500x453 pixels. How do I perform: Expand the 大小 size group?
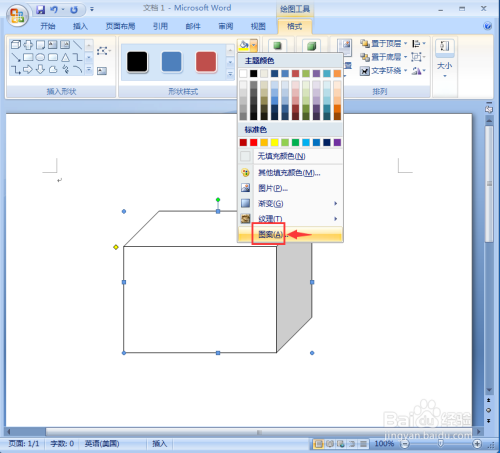coord(445,60)
